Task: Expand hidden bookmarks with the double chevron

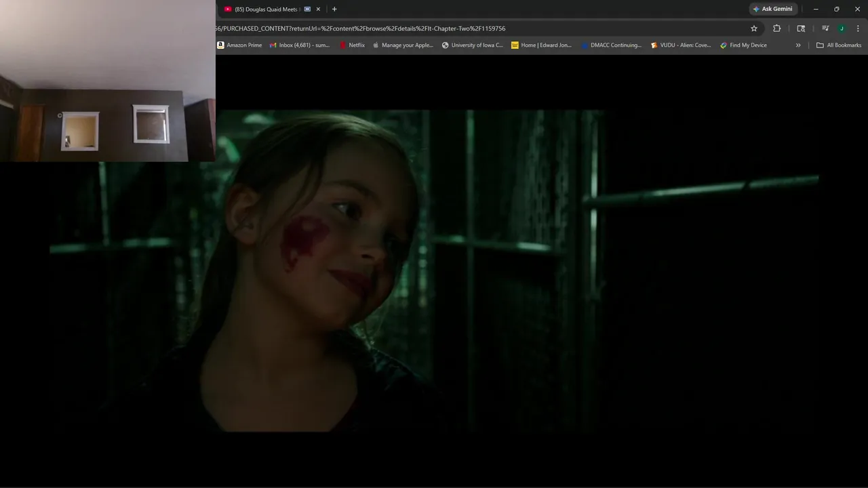Action: (x=798, y=45)
